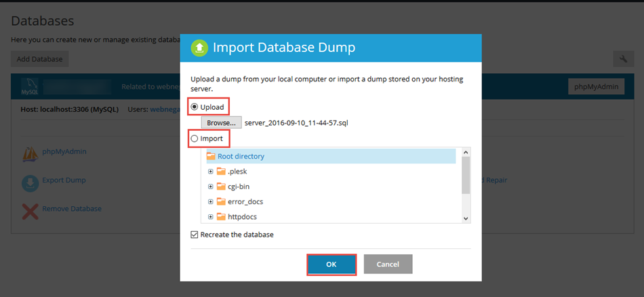Uncheck Recreate the database checkbox
Screen dimensions: 644x297
(x=195, y=235)
